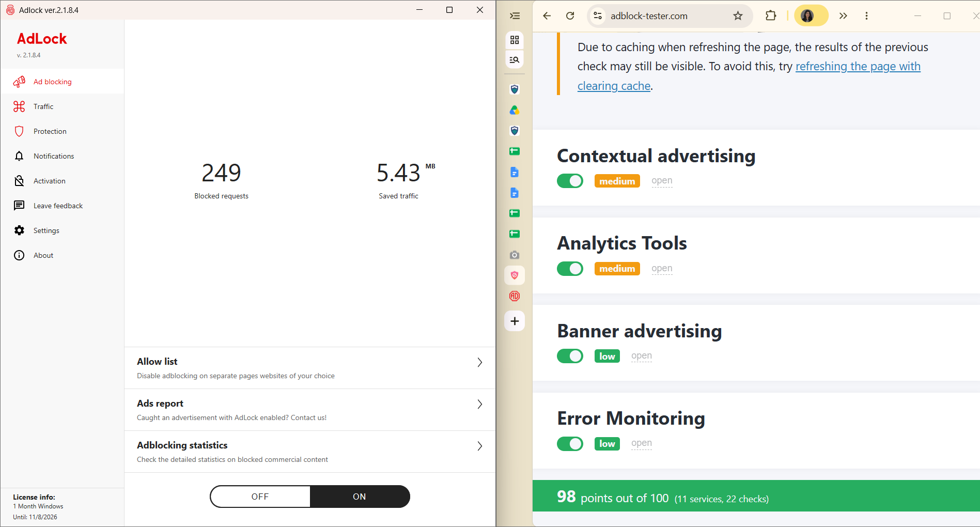This screenshot has width=980, height=527.
Task: Open the browser profile avatar
Action: pyautogui.click(x=808, y=16)
